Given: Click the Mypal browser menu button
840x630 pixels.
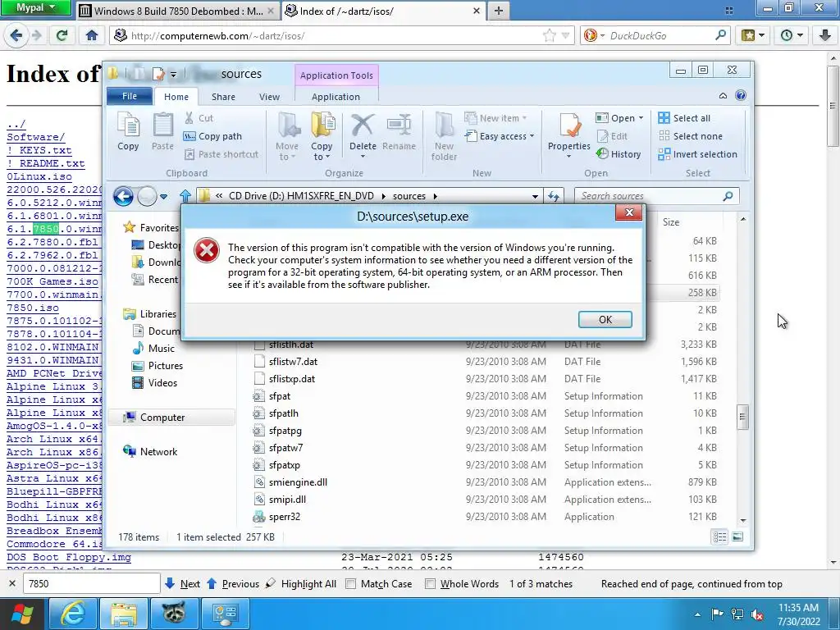Looking at the screenshot, I should coord(35,7).
